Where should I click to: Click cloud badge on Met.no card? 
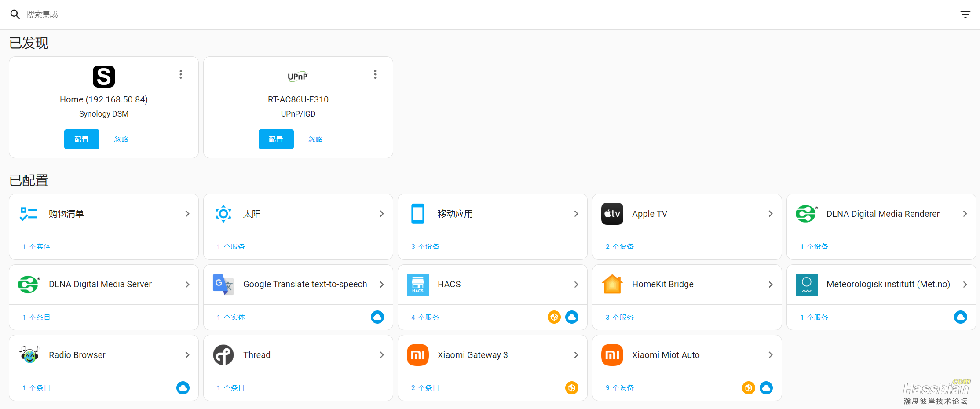point(961,317)
